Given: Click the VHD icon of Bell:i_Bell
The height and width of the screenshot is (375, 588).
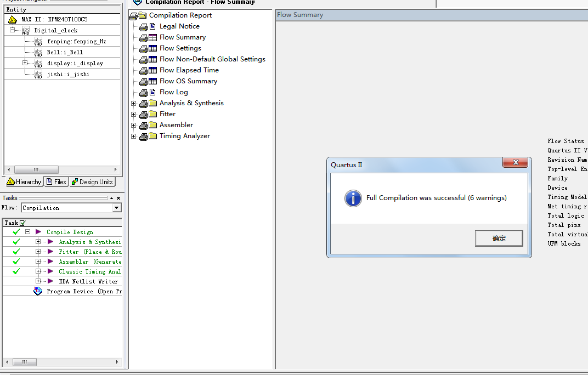Looking at the screenshot, I should pos(38,52).
